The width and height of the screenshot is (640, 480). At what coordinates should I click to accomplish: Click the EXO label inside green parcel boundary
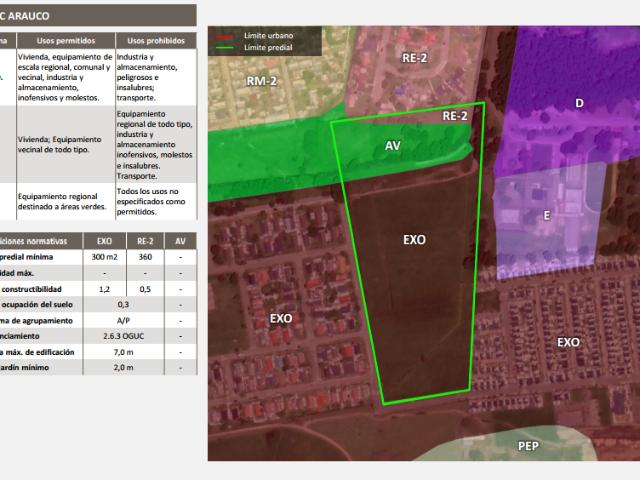pos(414,240)
